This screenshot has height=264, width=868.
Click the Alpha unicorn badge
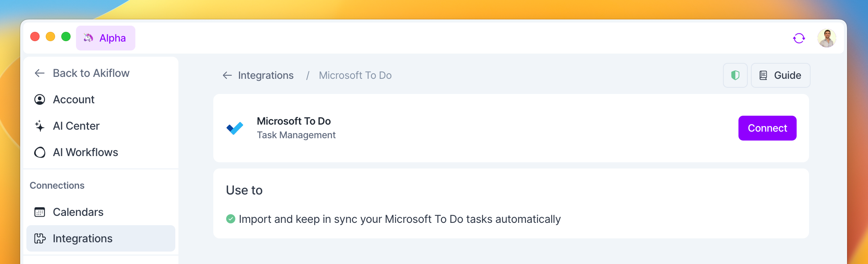pyautogui.click(x=105, y=38)
